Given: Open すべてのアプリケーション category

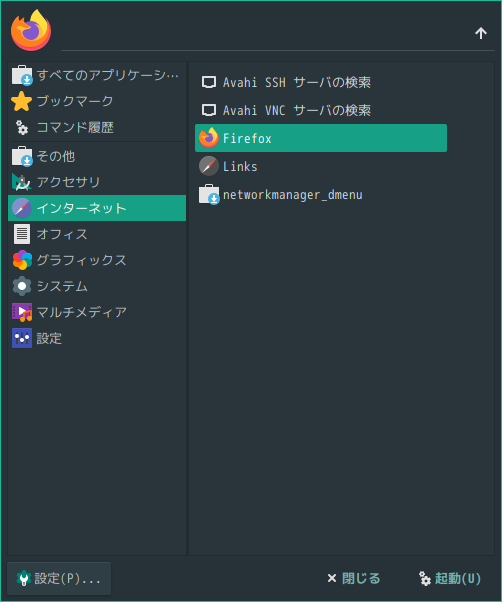Looking at the screenshot, I should 97,75.
